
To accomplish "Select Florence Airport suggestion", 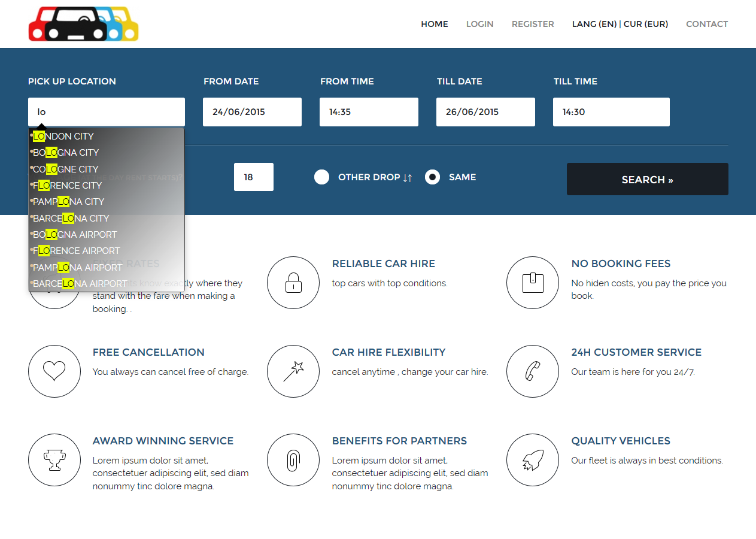I will [x=107, y=251].
